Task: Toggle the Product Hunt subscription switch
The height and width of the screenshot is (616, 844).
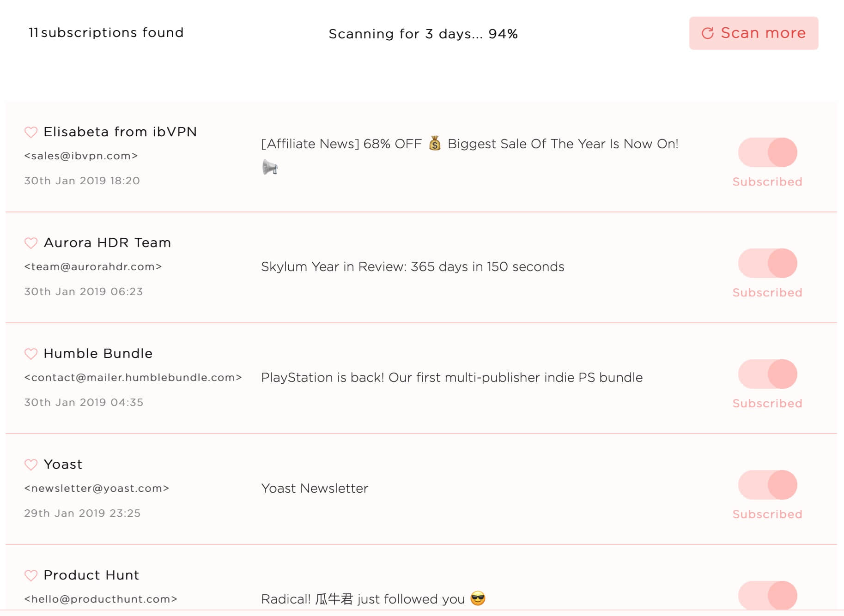Action: (767, 595)
